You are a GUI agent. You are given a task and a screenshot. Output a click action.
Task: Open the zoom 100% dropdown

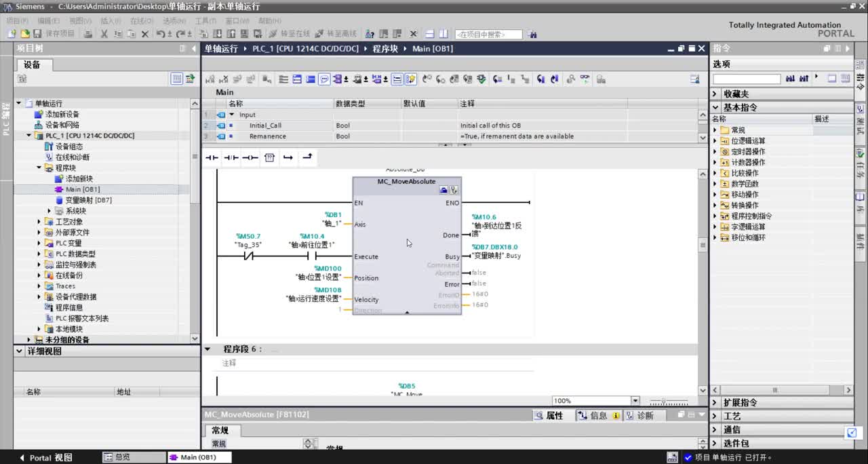point(635,401)
